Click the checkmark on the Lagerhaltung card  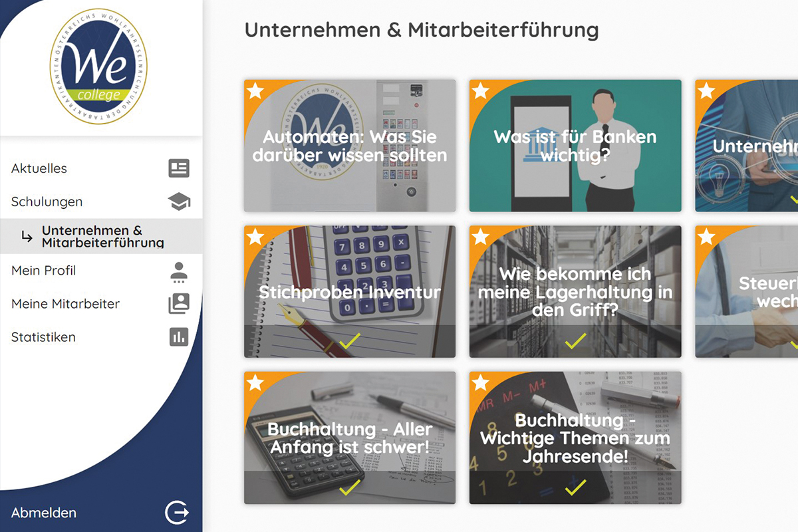coord(575,342)
